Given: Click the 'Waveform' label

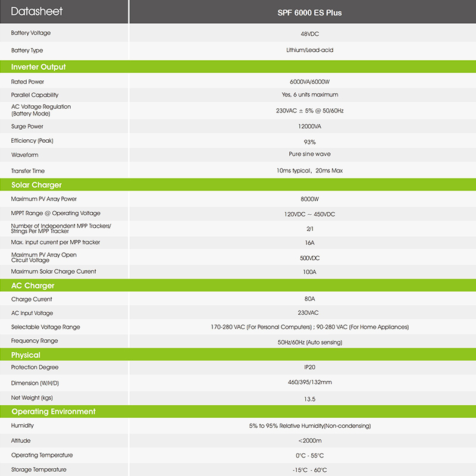Looking at the screenshot, I should click(x=24, y=155).
